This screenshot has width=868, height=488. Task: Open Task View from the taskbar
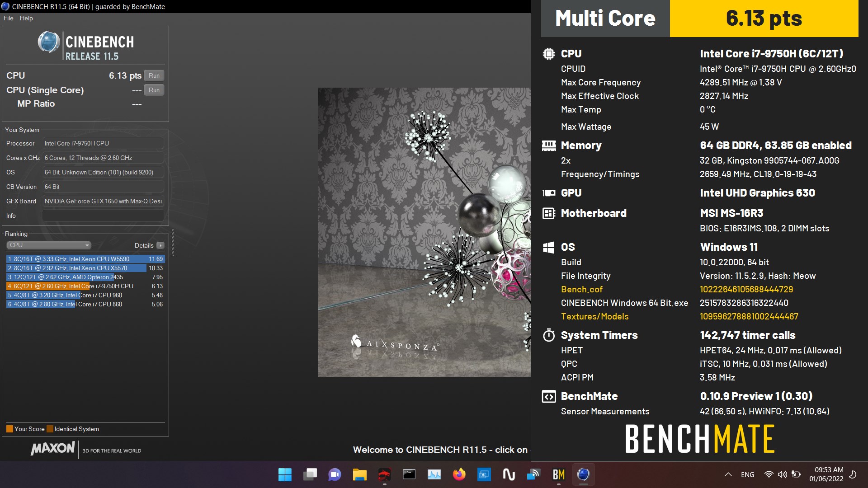(x=310, y=474)
